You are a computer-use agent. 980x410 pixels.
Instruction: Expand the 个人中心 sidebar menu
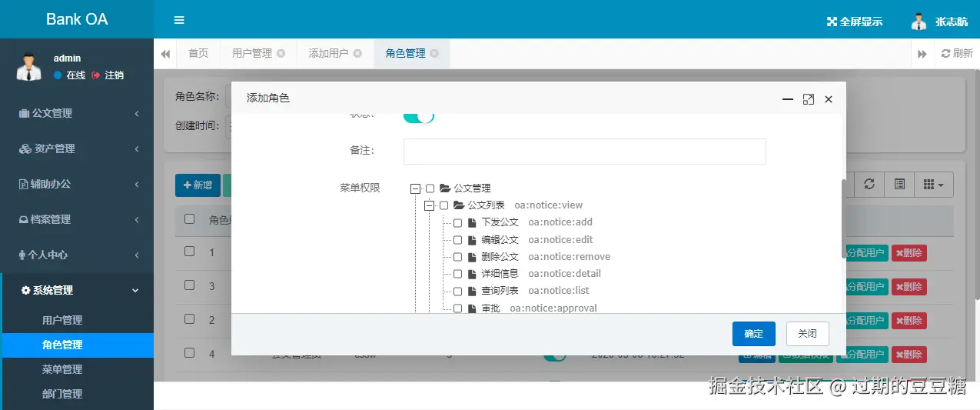pyautogui.click(x=77, y=255)
